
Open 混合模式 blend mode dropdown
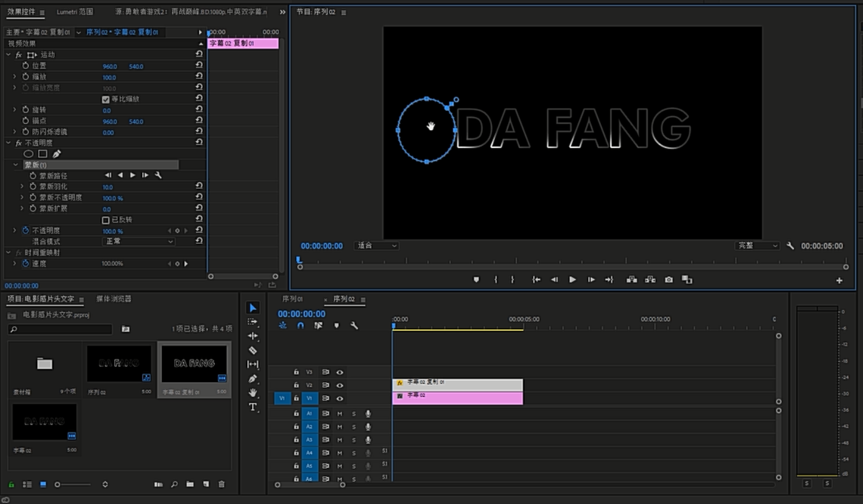point(138,241)
